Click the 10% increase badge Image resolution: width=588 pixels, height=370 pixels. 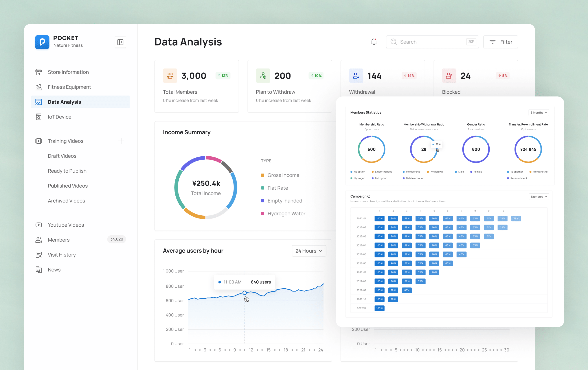click(316, 76)
